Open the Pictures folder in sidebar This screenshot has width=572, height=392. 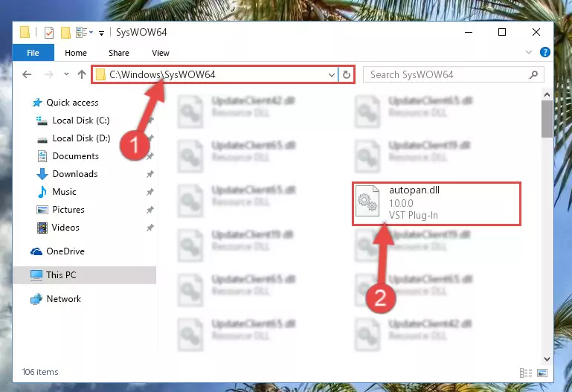pos(68,210)
